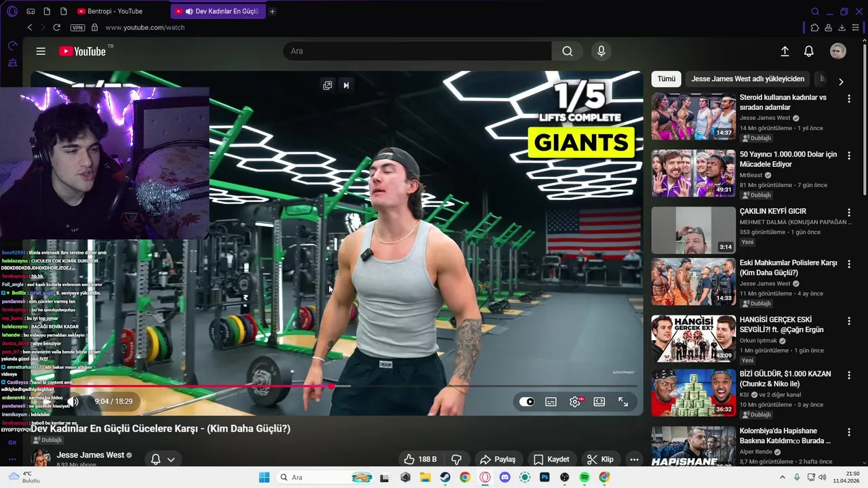The height and width of the screenshot is (488, 868).
Task: Open GX Control sidebar speedometer icon
Action: point(12,45)
